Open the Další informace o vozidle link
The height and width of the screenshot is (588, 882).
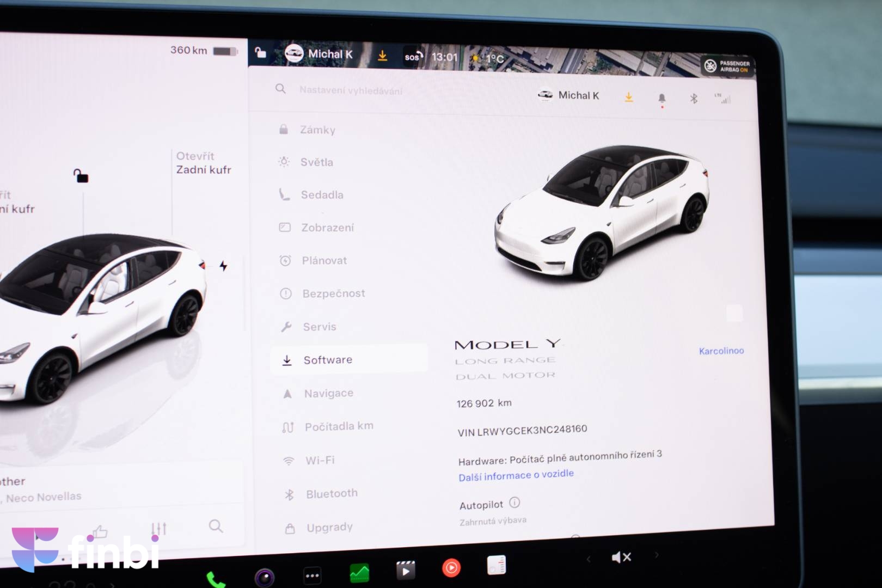(x=516, y=475)
